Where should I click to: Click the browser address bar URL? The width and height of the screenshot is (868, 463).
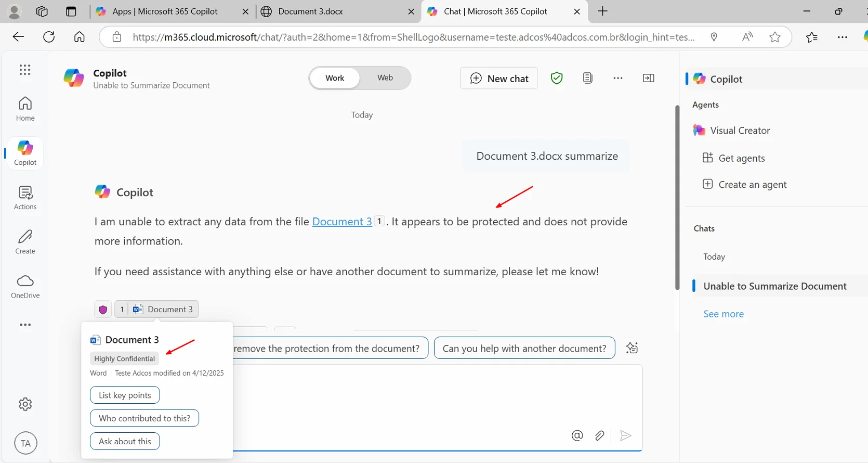414,37
